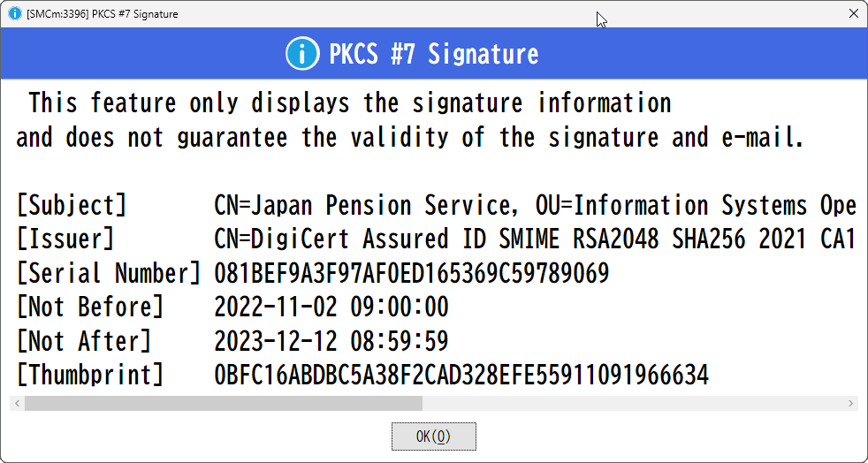Click the [Issuer] DigiCert line
868x463 pixels.
[437, 239]
